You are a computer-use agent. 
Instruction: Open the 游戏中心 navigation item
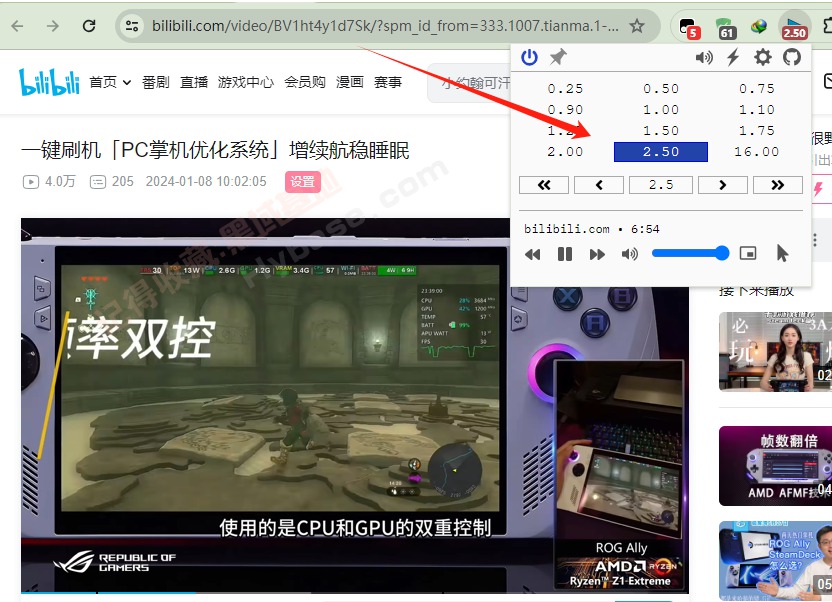[246, 82]
